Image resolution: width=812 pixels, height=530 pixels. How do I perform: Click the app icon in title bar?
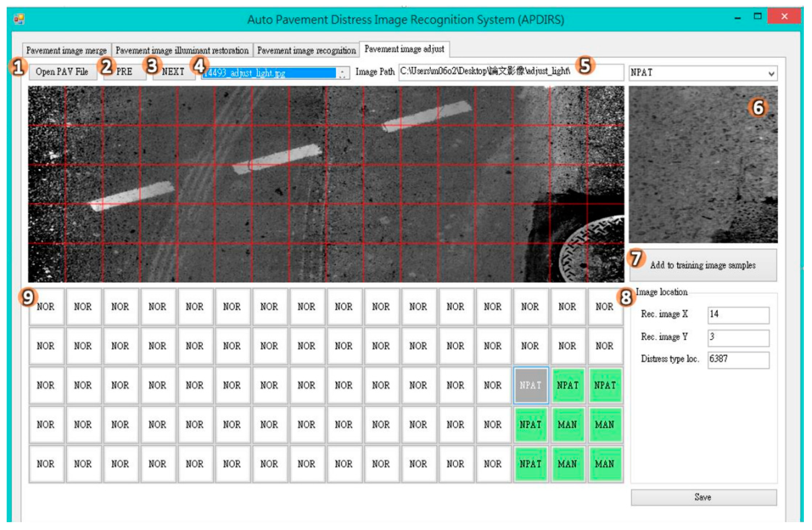click(x=19, y=19)
